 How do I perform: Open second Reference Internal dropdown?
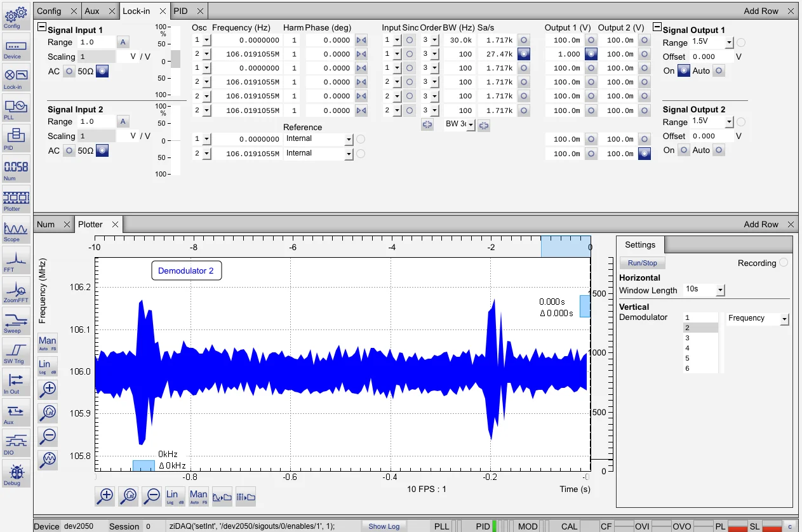(x=349, y=154)
